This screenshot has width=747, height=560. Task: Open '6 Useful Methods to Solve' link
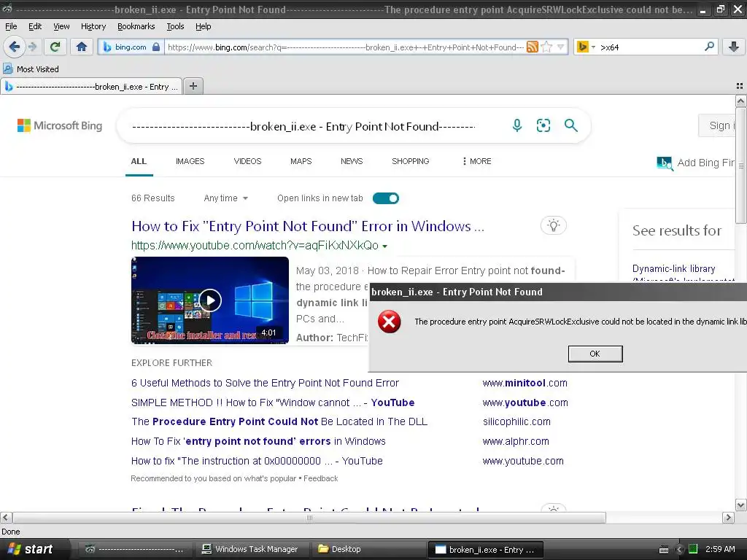point(265,383)
